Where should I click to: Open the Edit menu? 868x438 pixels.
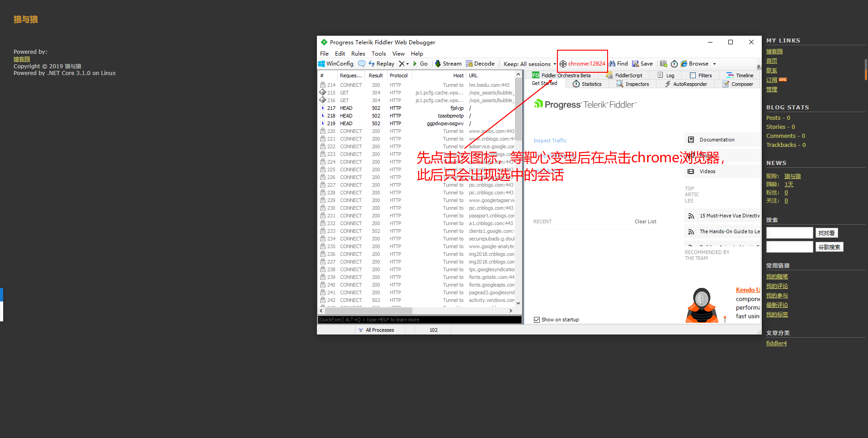click(x=340, y=53)
